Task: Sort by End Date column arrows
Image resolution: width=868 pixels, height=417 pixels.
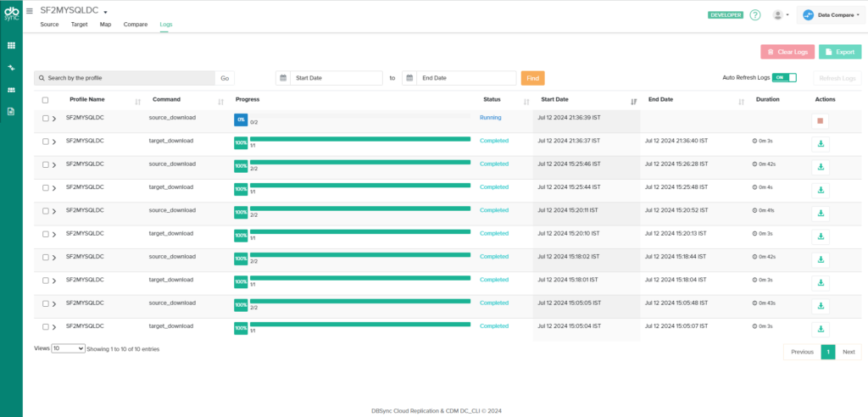Action: (x=741, y=102)
